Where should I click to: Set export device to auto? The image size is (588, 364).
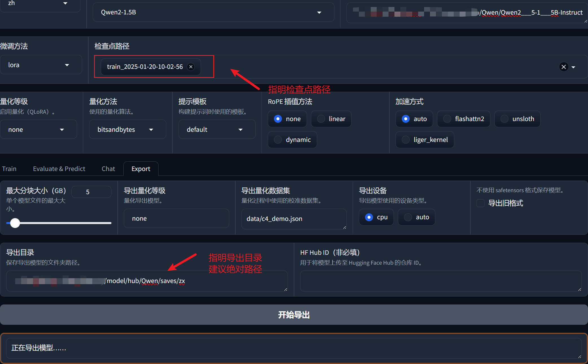(x=408, y=217)
